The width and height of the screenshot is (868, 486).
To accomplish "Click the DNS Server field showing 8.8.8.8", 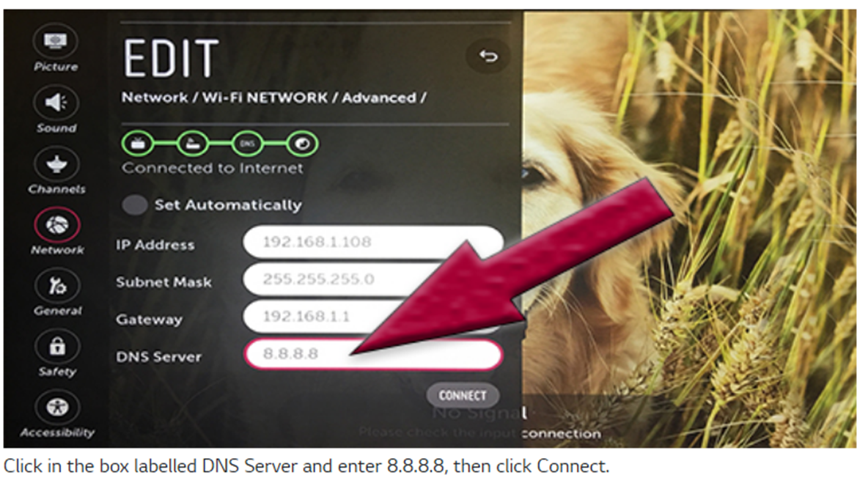I will pyautogui.click(x=373, y=354).
